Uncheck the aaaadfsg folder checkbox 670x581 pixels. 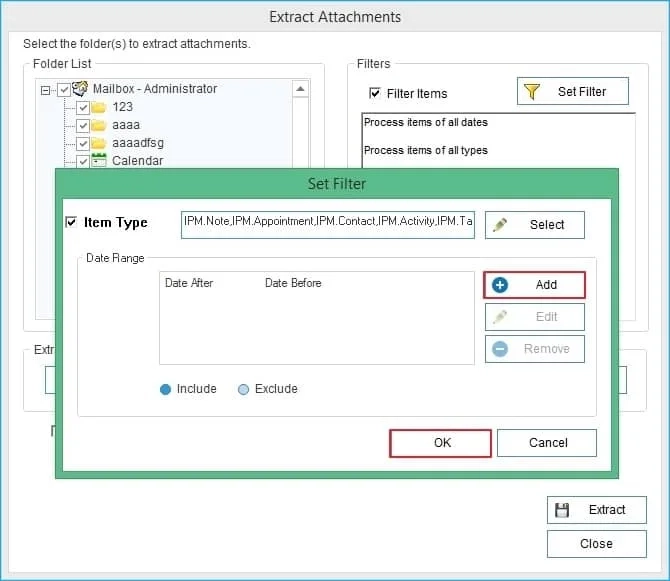pyautogui.click(x=83, y=144)
